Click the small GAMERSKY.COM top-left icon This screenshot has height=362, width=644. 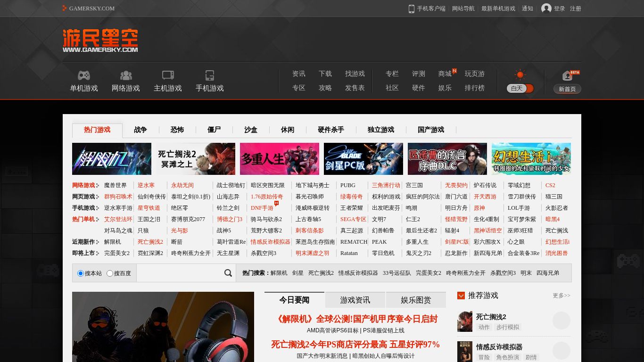(x=65, y=8)
